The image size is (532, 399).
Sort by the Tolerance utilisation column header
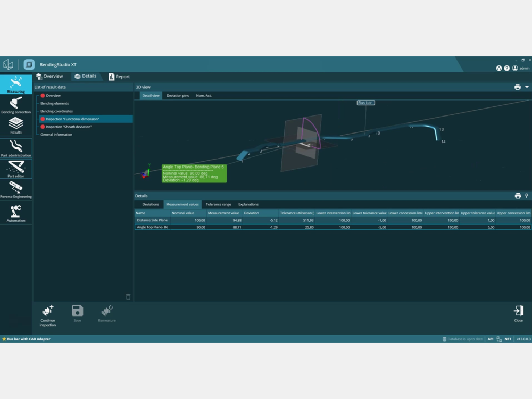coord(296,213)
